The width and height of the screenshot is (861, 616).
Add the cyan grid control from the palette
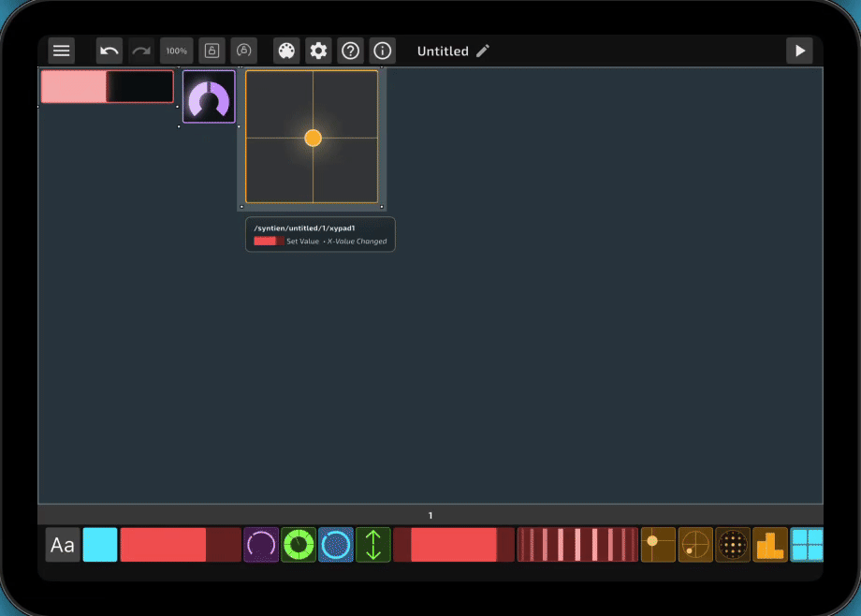tap(806, 545)
